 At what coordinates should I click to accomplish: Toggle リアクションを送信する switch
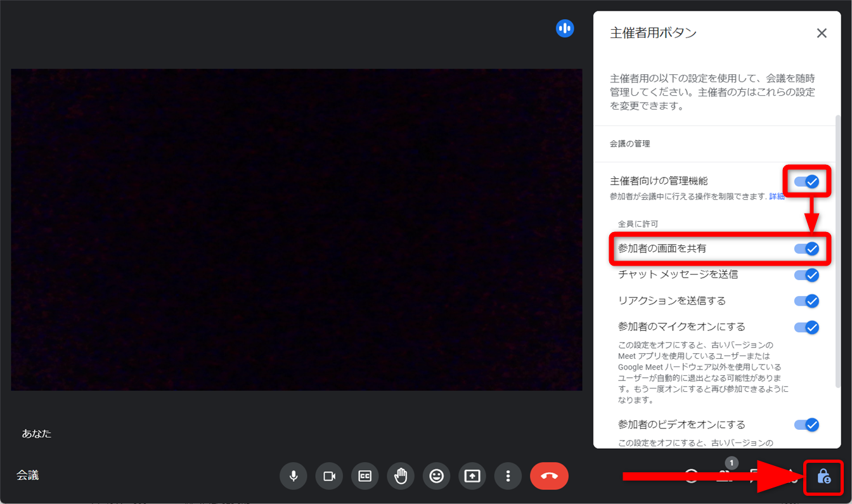point(807,301)
